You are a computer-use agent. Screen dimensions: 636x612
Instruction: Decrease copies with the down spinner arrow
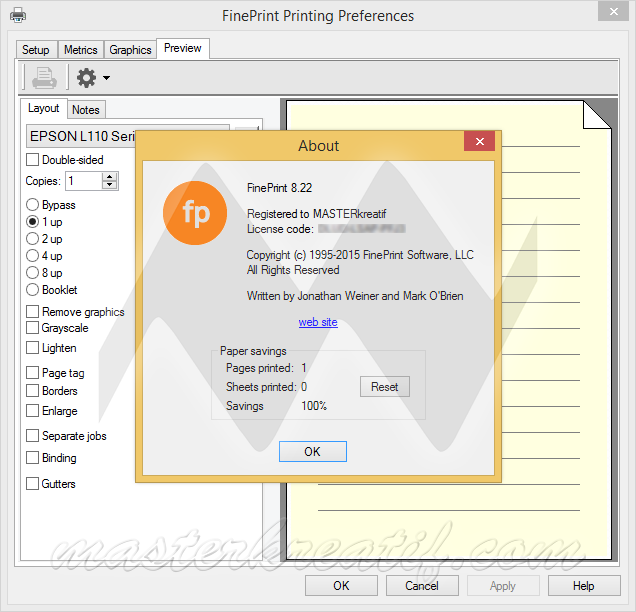[110, 185]
